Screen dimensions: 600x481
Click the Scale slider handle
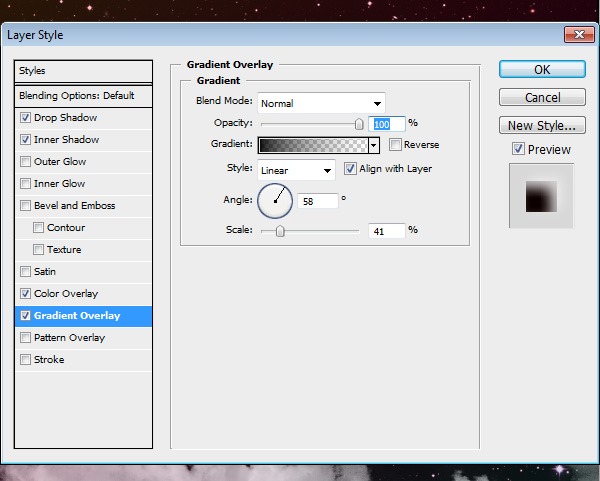click(280, 231)
